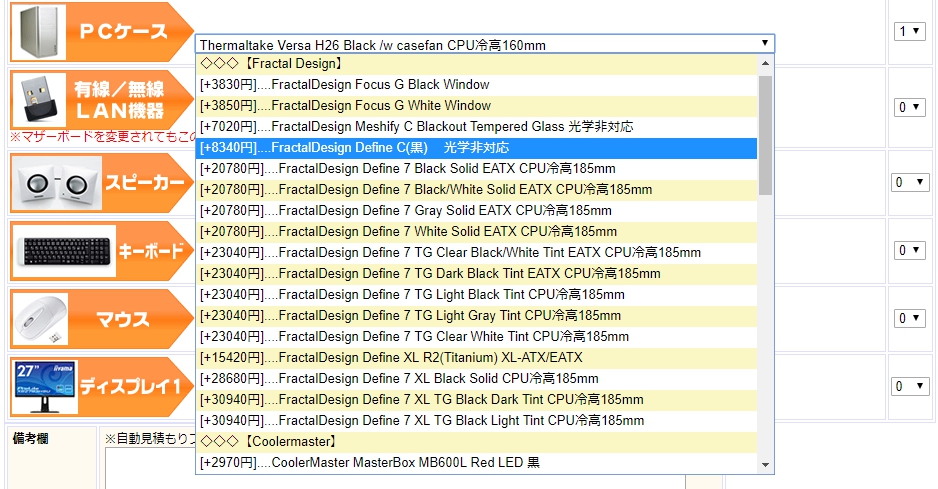Choose Define 7 TG Light Gray Tint
938x489 pixels.
click(476, 315)
